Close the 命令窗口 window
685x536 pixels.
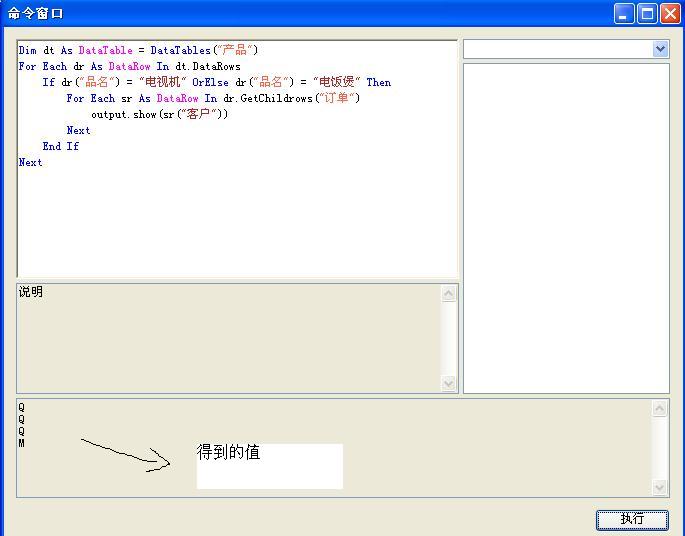click(670, 14)
